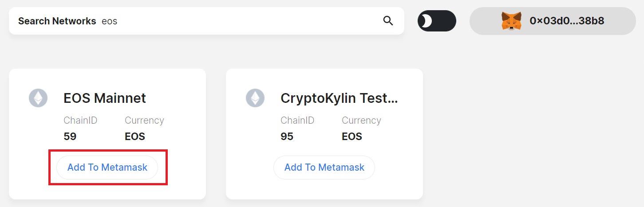Click ChainID value 95

point(287,137)
